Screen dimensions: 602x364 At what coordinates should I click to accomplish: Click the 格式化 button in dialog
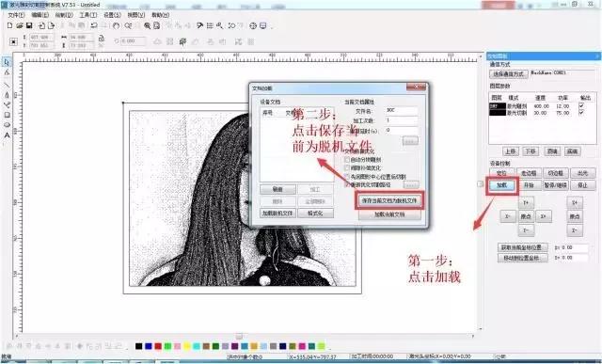pos(315,214)
